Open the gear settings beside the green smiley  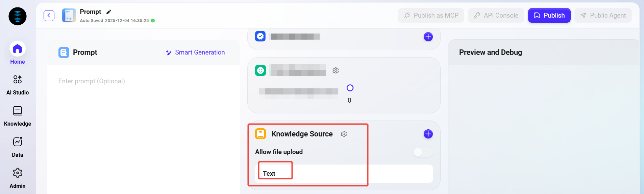pyautogui.click(x=336, y=70)
